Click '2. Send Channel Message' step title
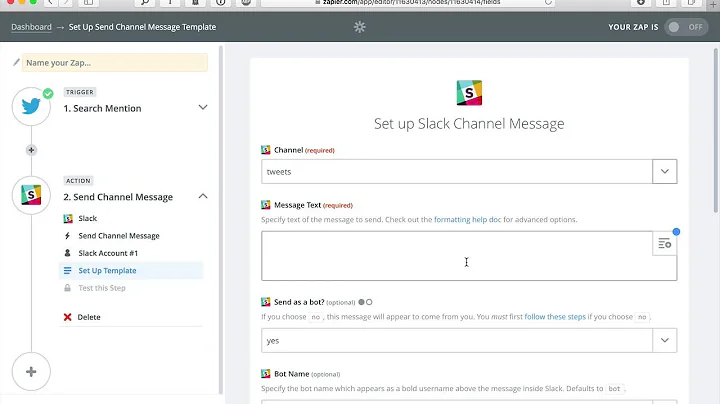The height and width of the screenshot is (404, 720). (x=118, y=197)
